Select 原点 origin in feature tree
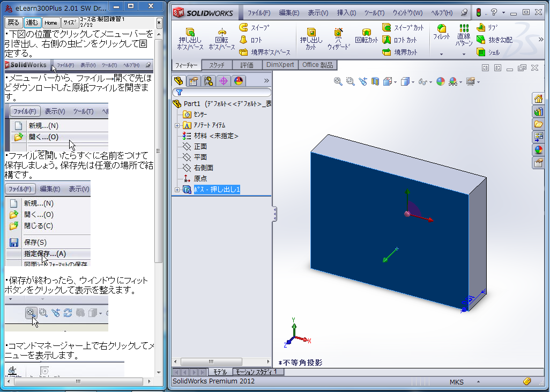550x392 pixels. pos(200,179)
